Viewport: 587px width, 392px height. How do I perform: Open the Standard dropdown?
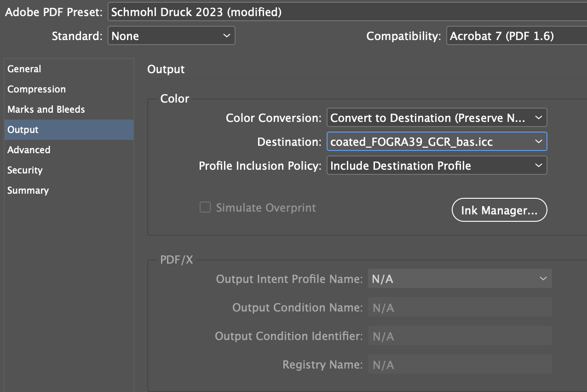coord(172,35)
